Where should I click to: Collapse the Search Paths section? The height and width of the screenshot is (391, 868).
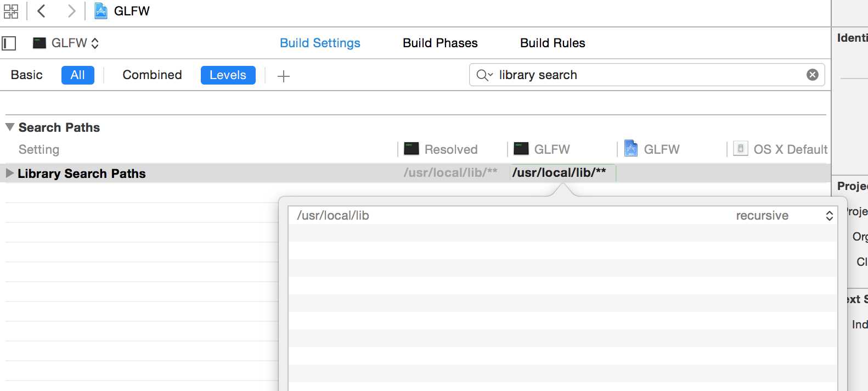pos(10,127)
